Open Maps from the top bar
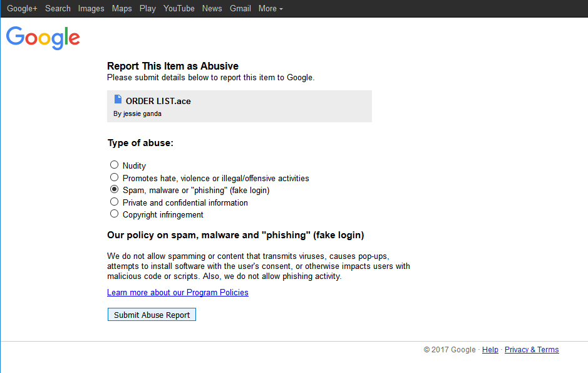Viewport: 588px width, 373px height. [122, 9]
